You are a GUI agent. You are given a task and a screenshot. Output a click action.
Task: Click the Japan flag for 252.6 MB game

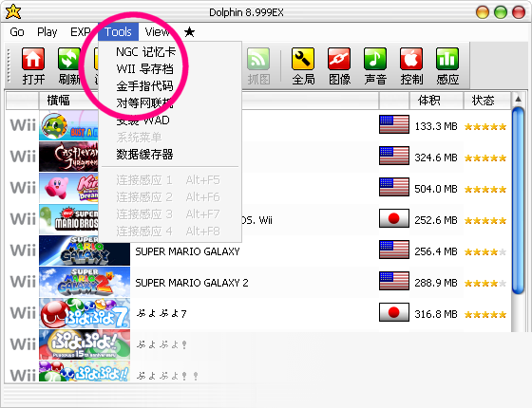[394, 218]
